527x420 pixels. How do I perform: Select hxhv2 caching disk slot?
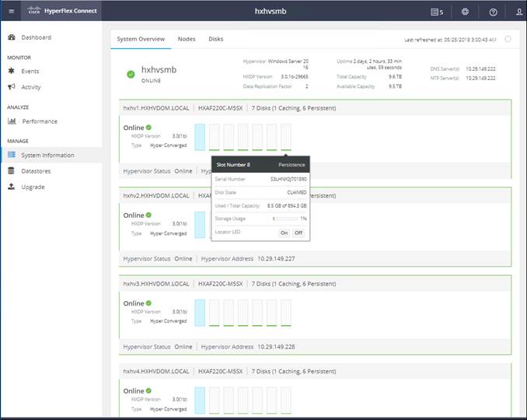pyautogui.click(x=200, y=225)
